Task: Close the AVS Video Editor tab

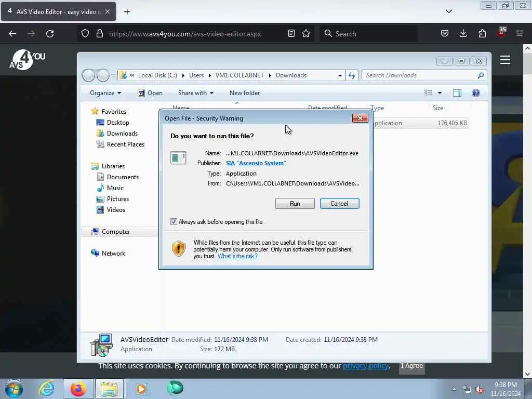Action: coord(108,11)
